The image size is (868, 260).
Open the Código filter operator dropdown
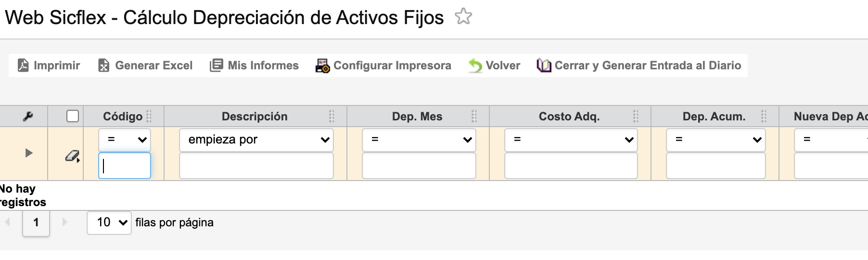click(x=125, y=140)
